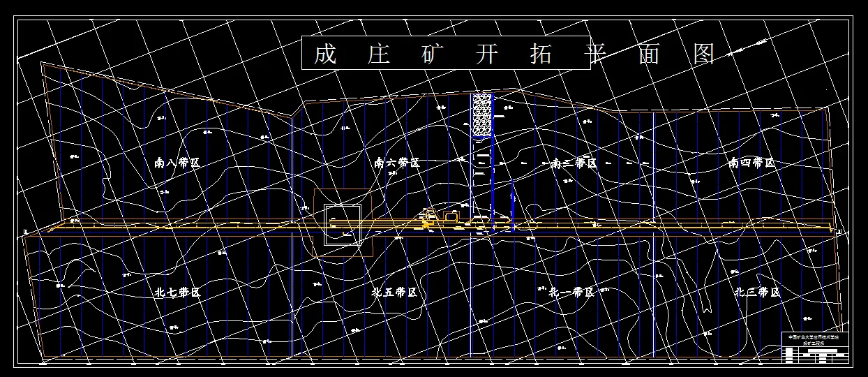This screenshot has height=377, width=868.
Task: Select the 北三带区 zone label
Action: [757, 292]
